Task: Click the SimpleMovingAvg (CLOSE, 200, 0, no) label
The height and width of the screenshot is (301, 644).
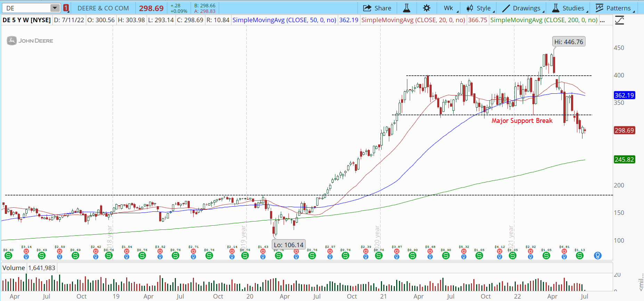Action: point(544,20)
